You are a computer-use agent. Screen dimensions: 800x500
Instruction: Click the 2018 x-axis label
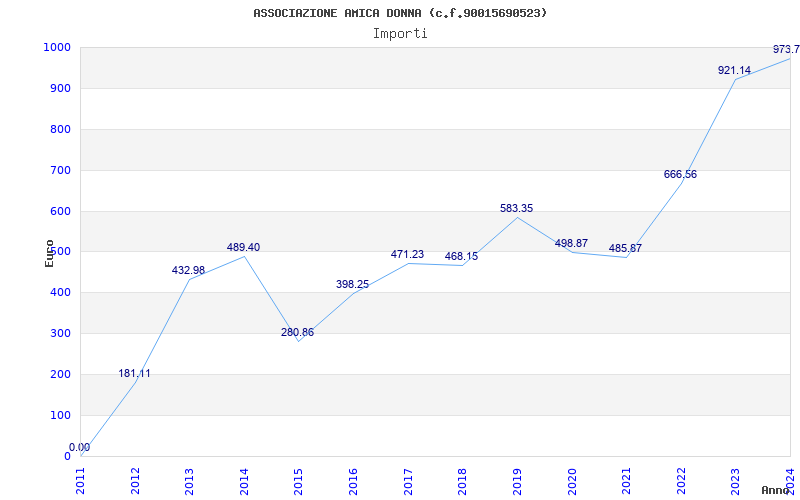point(463,481)
